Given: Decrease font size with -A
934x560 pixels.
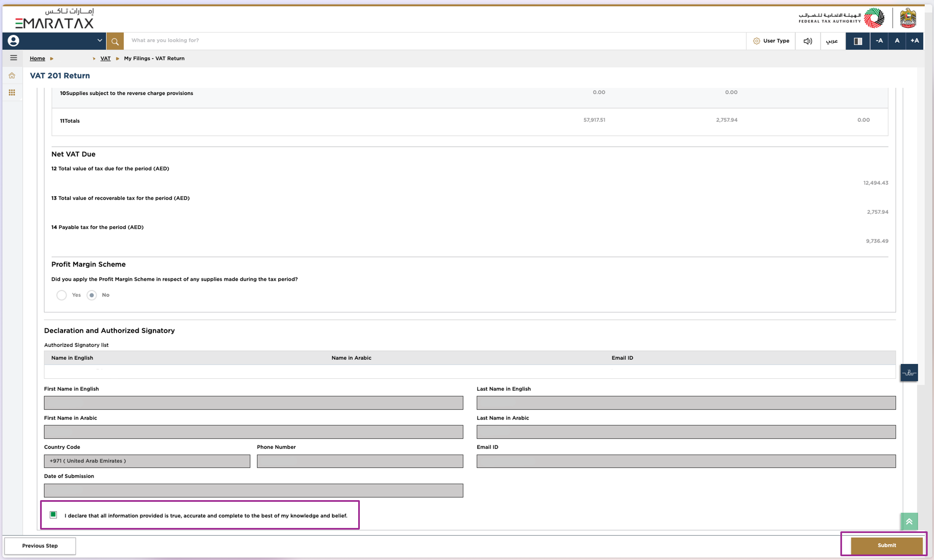Looking at the screenshot, I should tap(879, 41).
